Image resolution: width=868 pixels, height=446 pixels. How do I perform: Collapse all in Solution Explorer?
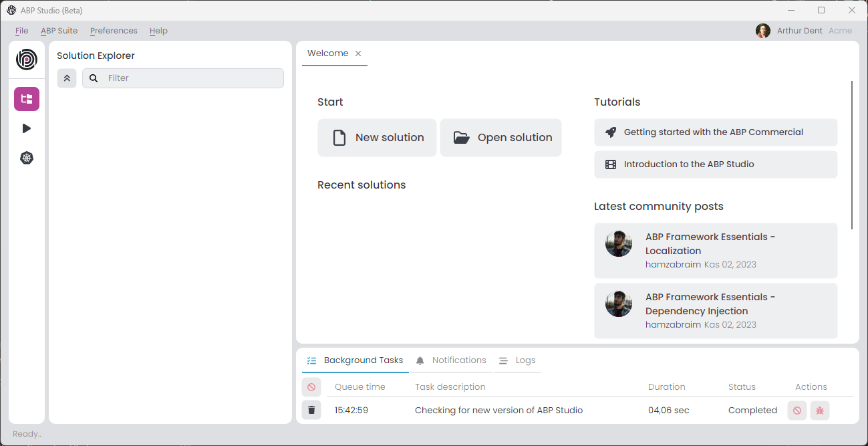tap(67, 78)
